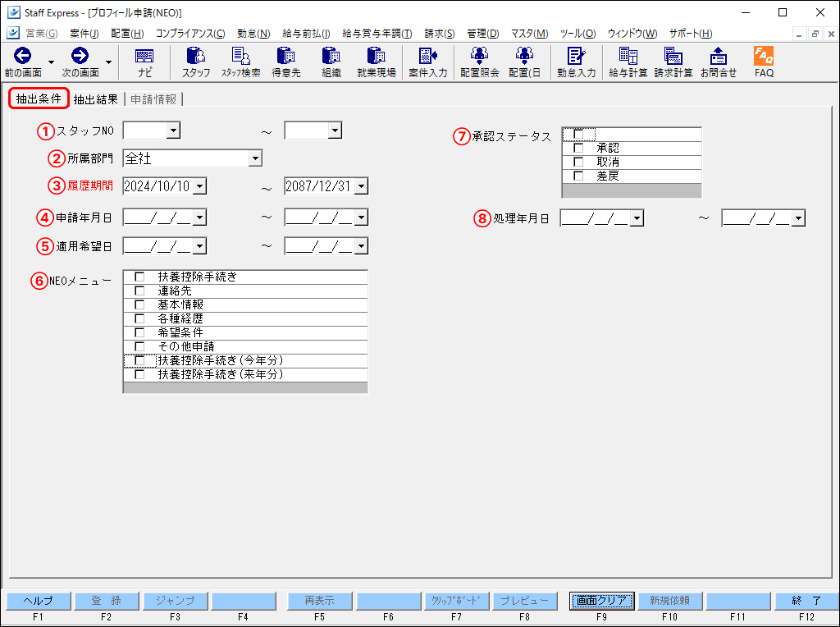
Task: Click the 給与計算 icon
Action: (x=628, y=62)
